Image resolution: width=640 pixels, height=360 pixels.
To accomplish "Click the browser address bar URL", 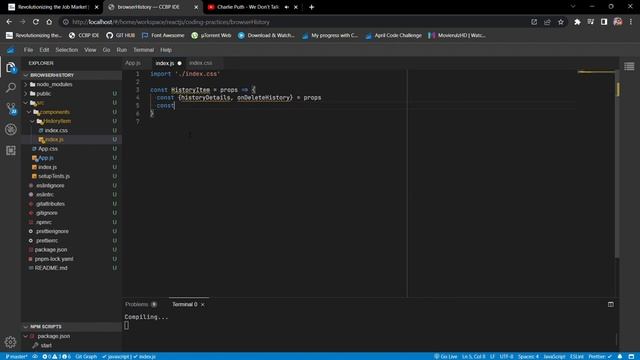I will (x=171, y=22).
